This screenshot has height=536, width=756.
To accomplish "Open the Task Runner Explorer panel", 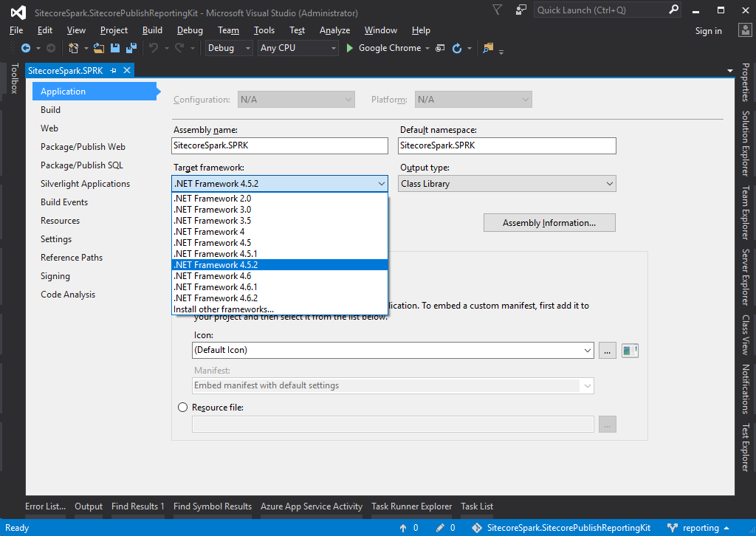I will pyautogui.click(x=412, y=506).
